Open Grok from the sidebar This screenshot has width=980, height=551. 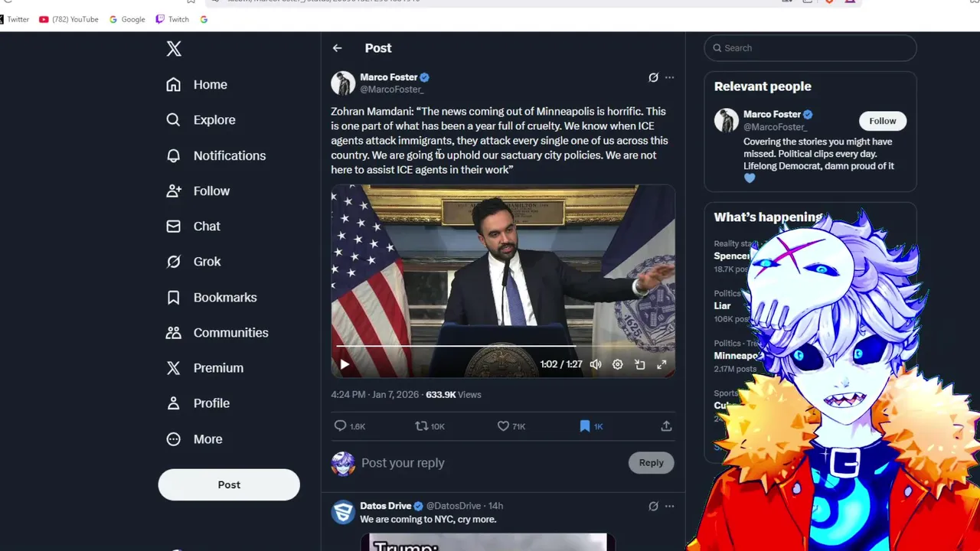point(193,262)
